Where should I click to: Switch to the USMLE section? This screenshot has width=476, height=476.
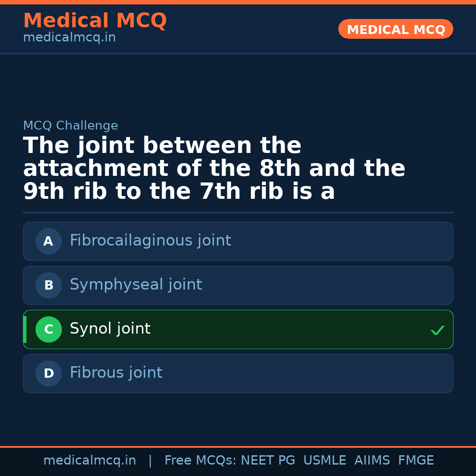pyautogui.click(x=325, y=460)
